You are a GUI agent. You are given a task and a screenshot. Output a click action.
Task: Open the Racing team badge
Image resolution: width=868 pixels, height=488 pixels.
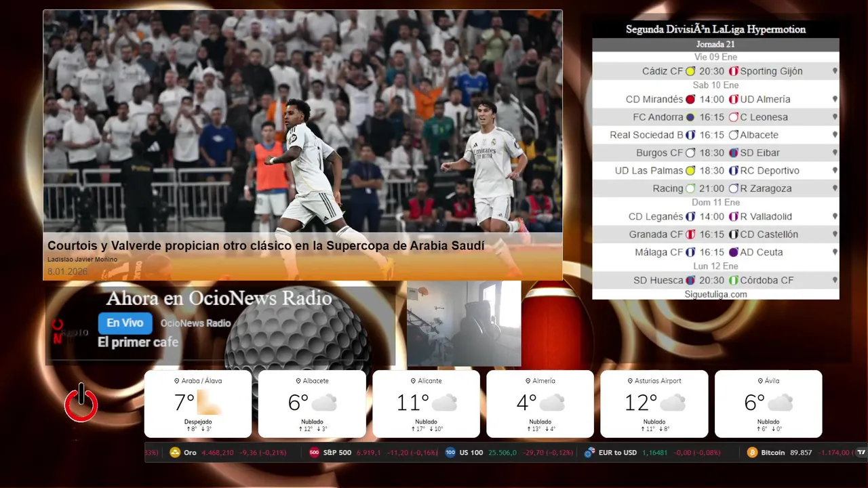pyautogui.click(x=690, y=188)
